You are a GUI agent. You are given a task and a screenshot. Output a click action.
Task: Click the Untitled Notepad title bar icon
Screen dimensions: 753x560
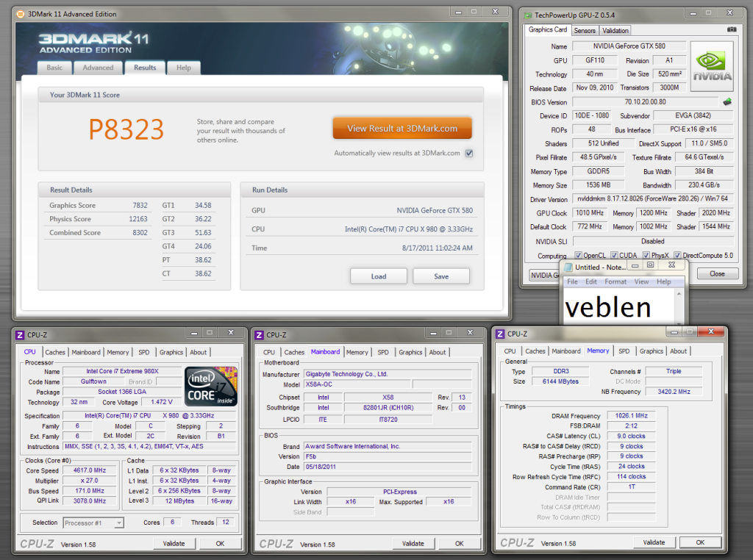568,268
